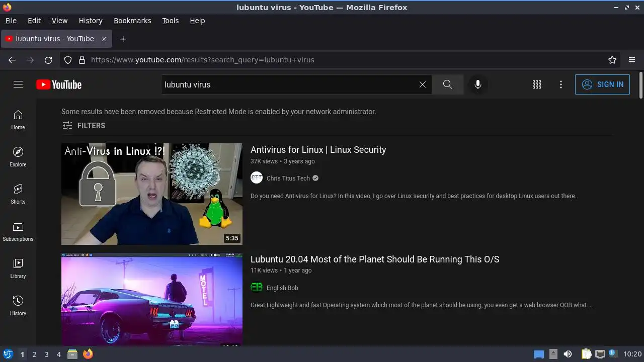Open Chris Titus Tech channel avatar
Image resolution: width=644 pixels, height=362 pixels.
point(257,178)
